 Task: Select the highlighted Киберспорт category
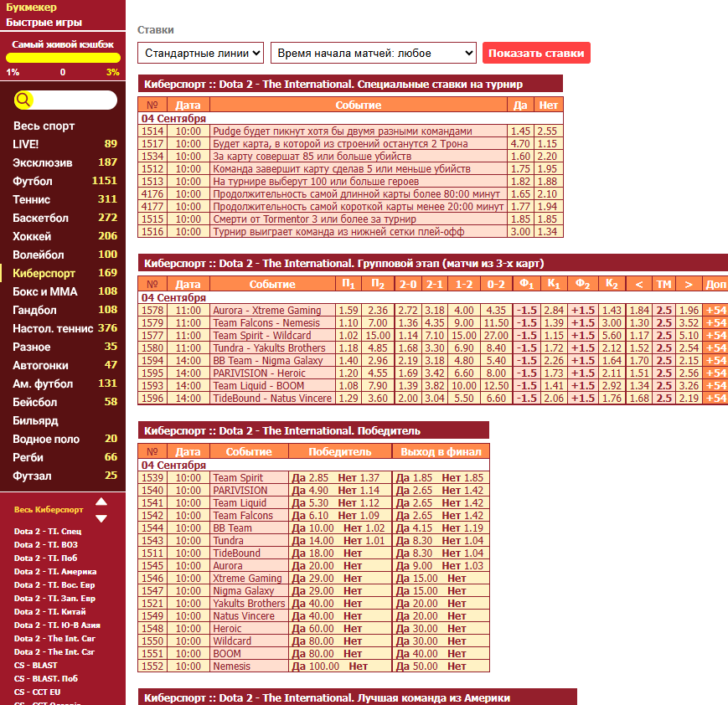tap(44, 273)
